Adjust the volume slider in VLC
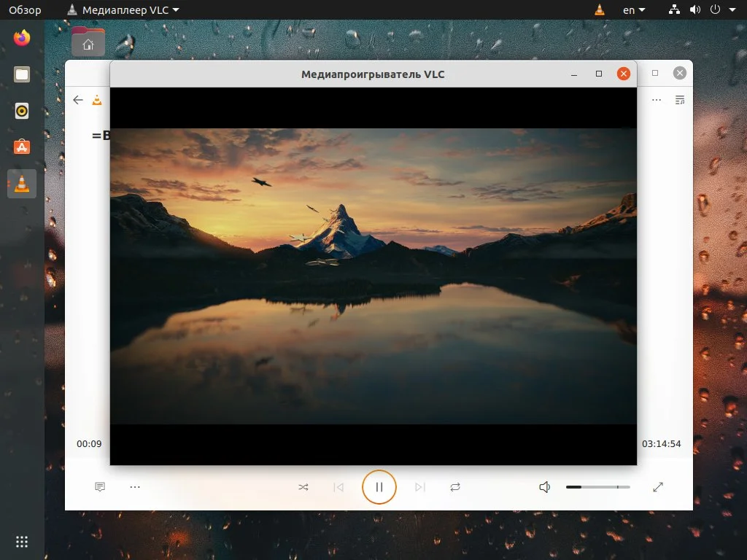The height and width of the screenshot is (560, 747). click(x=597, y=486)
